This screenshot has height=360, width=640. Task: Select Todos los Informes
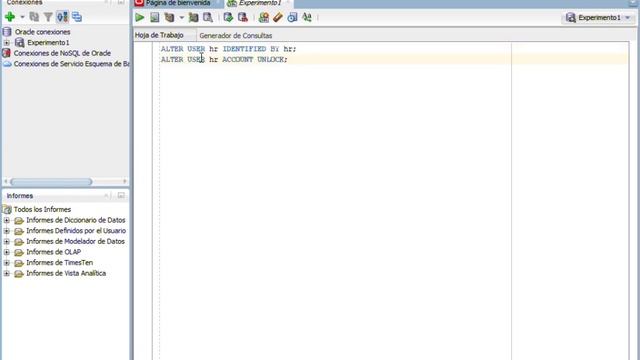(x=42, y=209)
